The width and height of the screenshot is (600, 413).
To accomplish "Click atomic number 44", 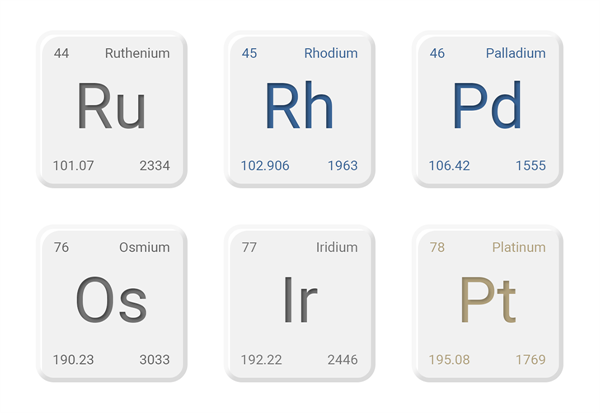I will (61, 53).
